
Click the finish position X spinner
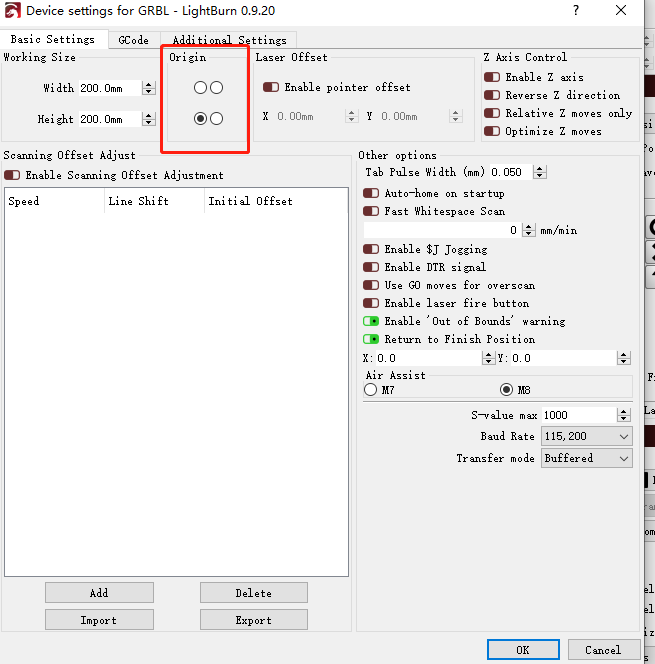click(x=489, y=358)
